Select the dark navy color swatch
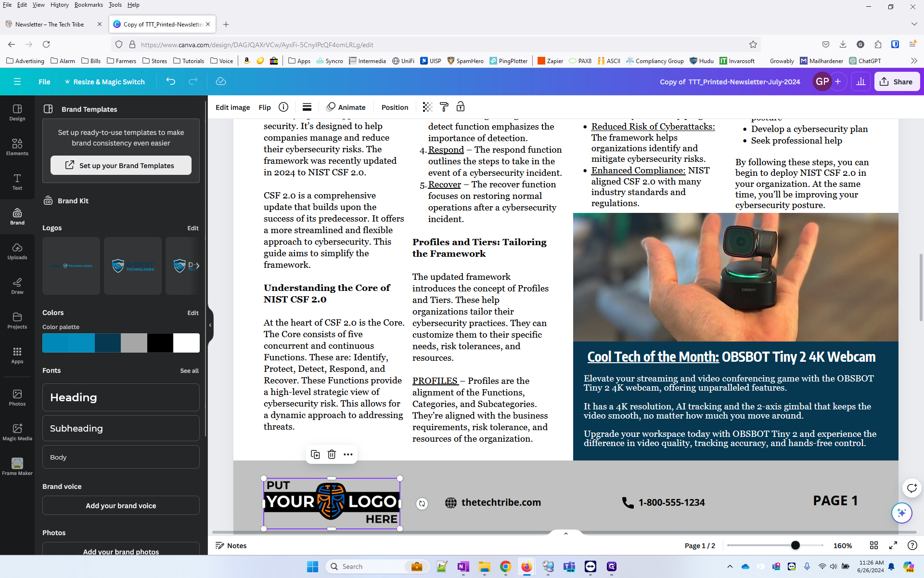 (x=108, y=343)
